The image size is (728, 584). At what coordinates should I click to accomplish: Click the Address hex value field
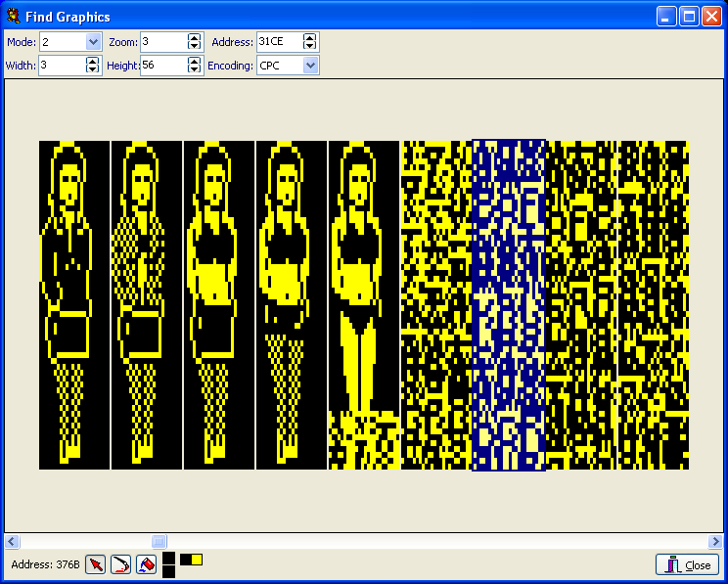pos(278,42)
